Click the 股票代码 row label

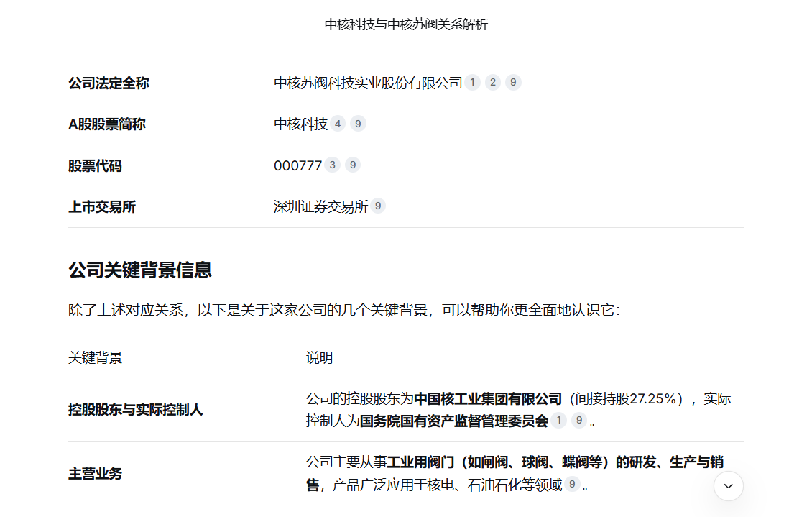coord(96,166)
